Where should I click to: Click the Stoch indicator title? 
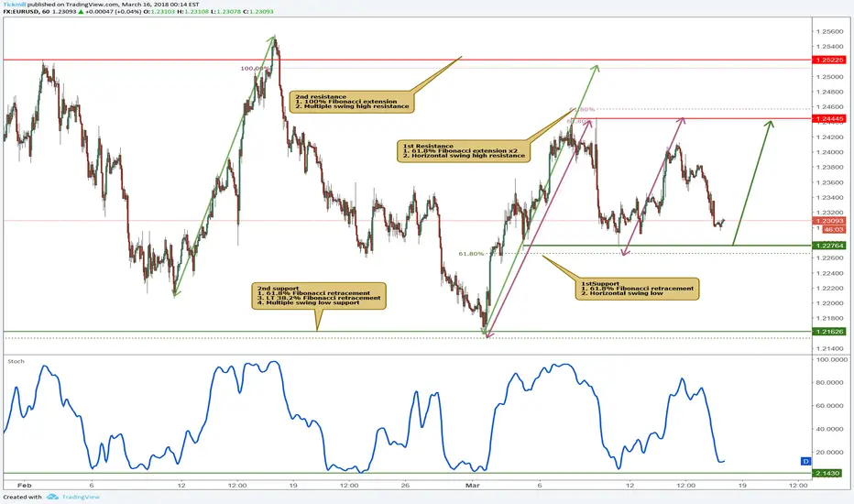pyautogui.click(x=16, y=361)
